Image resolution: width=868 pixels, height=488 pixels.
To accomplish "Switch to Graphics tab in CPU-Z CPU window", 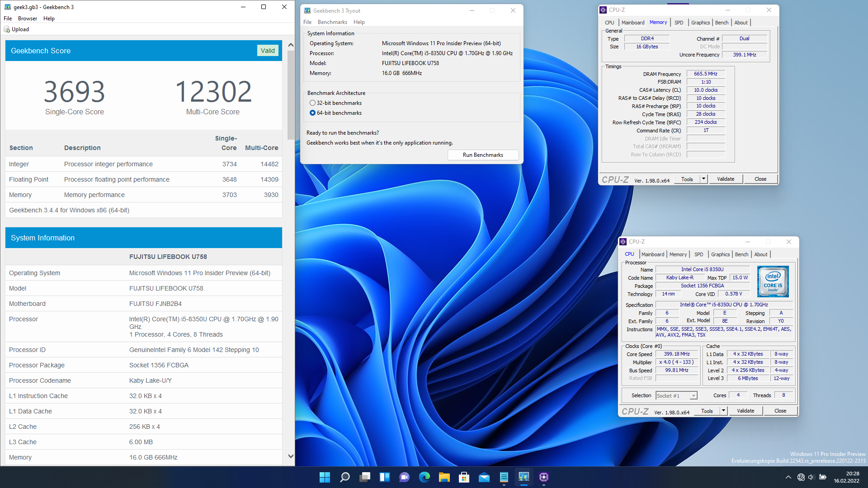I will pos(720,254).
